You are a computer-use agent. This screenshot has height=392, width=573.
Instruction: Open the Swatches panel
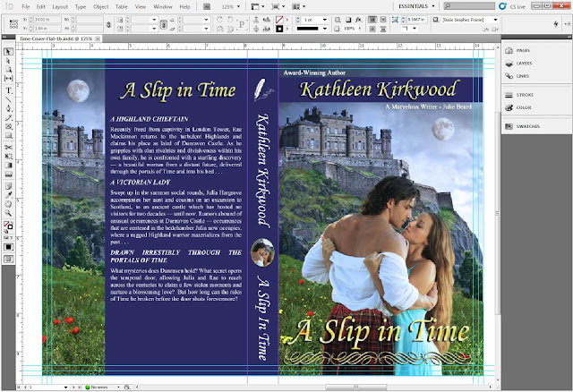[527, 126]
